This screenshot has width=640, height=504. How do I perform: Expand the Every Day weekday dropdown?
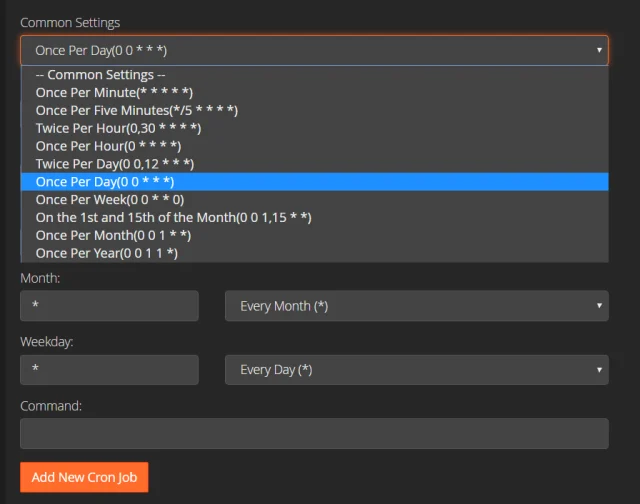pos(416,369)
